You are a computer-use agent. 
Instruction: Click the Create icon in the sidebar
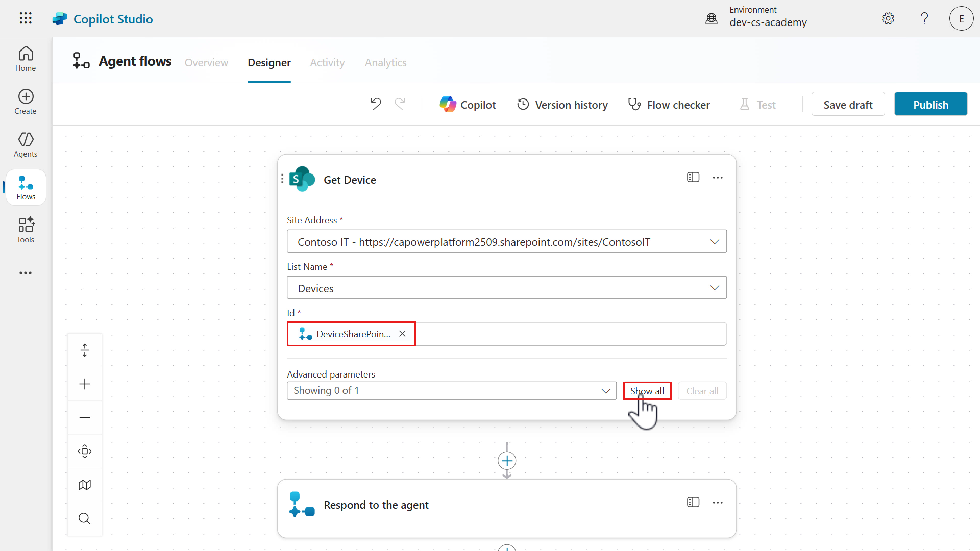pos(25,102)
